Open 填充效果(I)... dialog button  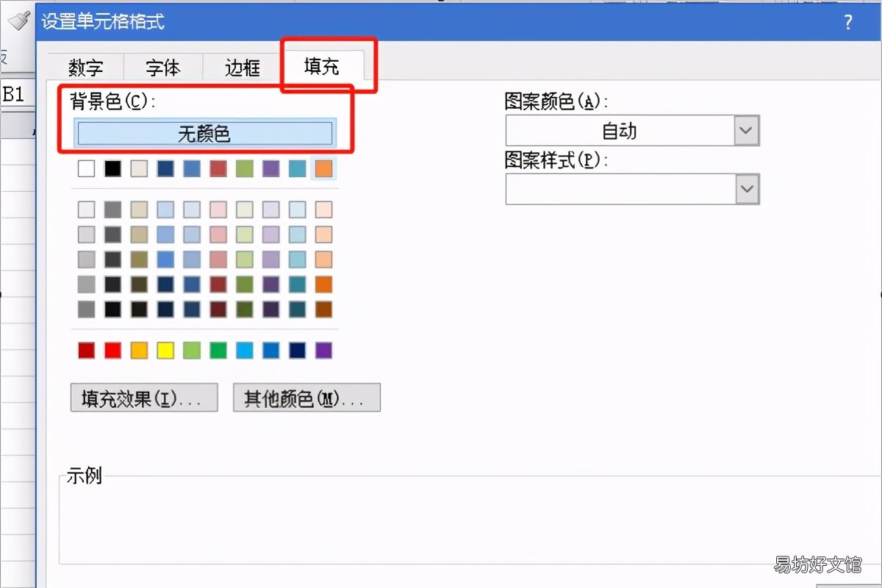(x=144, y=398)
